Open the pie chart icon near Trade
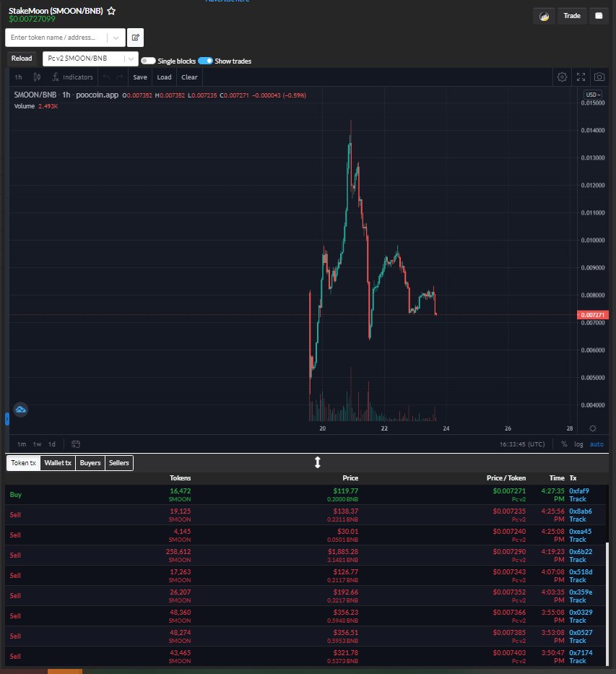The width and height of the screenshot is (616, 674). (545, 17)
